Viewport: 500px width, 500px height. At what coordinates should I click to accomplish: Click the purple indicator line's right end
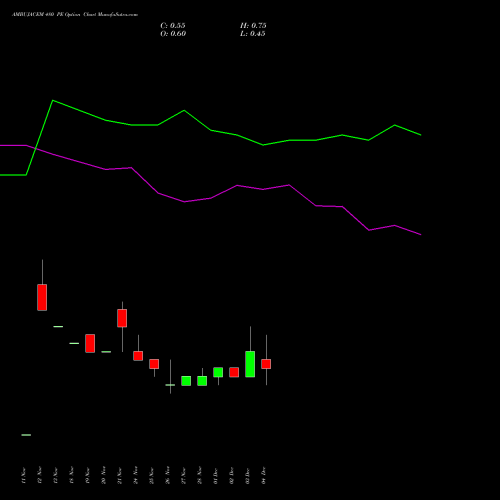(x=421, y=235)
